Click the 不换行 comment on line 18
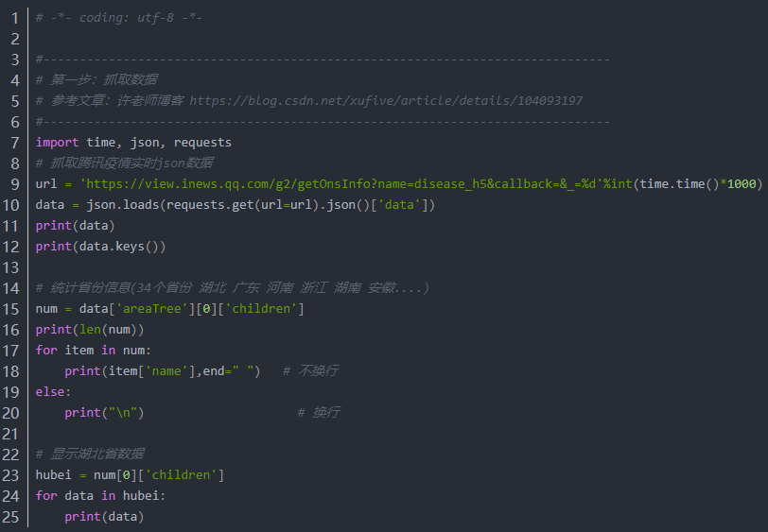Screen dimensions: 768x532 coord(317,371)
